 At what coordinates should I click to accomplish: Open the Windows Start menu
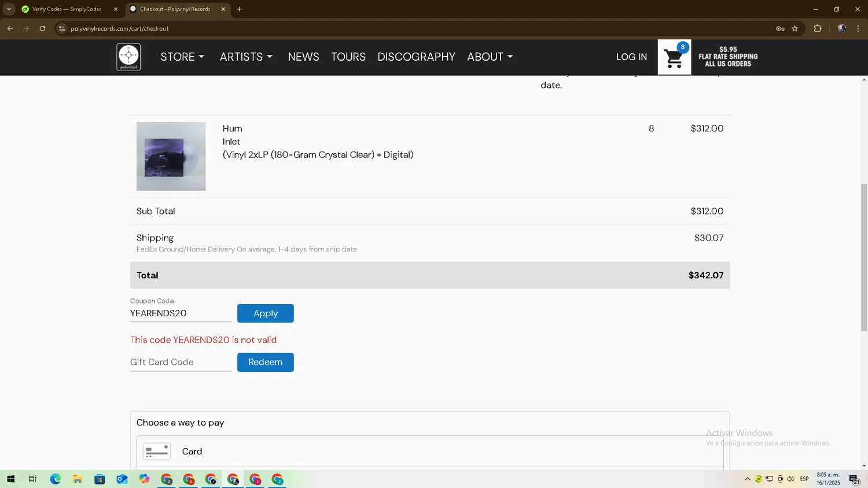[10, 479]
